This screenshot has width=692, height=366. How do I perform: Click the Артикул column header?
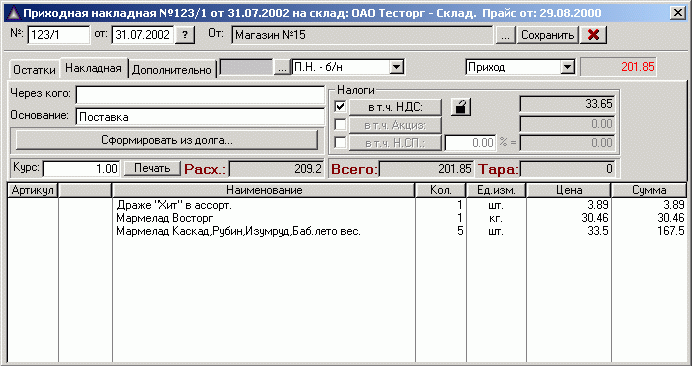tap(33, 190)
